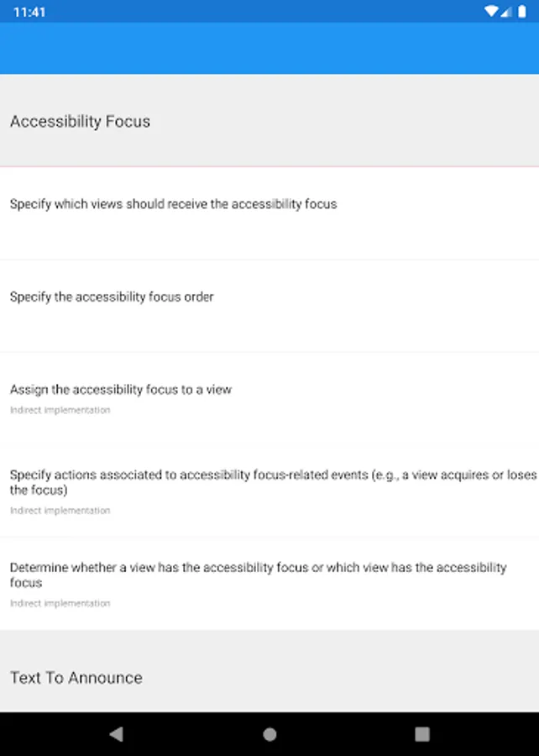The image size is (539, 756).
Task: Click the pink divider below Accessibility Focus
Action: pos(269,166)
